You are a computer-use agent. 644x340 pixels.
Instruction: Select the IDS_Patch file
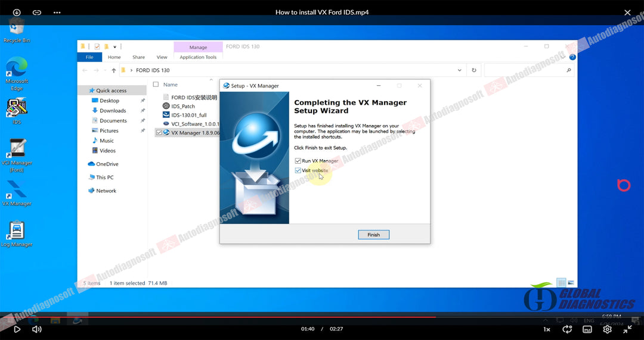(179, 106)
